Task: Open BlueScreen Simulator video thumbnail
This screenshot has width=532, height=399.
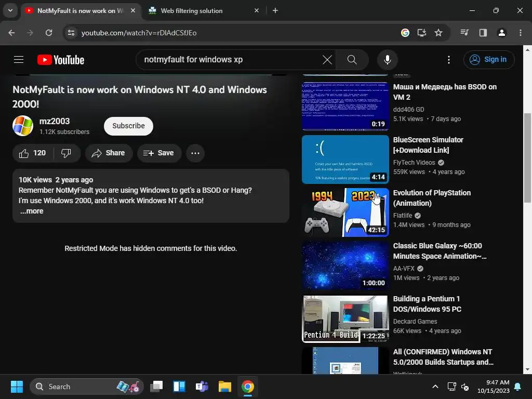Action: click(x=345, y=159)
